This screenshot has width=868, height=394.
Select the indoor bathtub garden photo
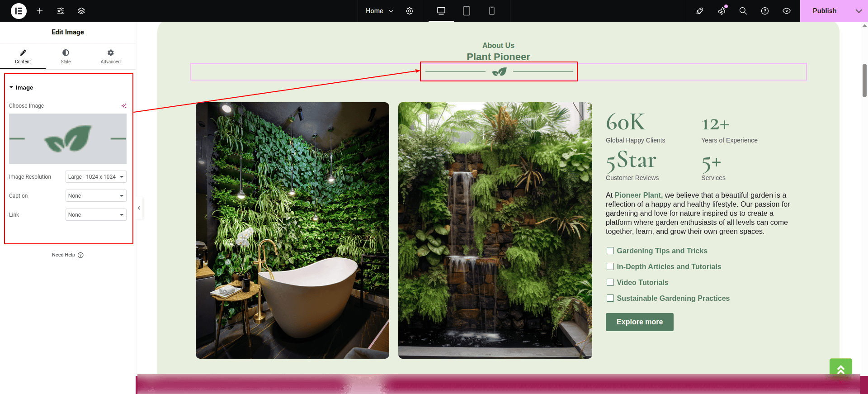point(292,230)
